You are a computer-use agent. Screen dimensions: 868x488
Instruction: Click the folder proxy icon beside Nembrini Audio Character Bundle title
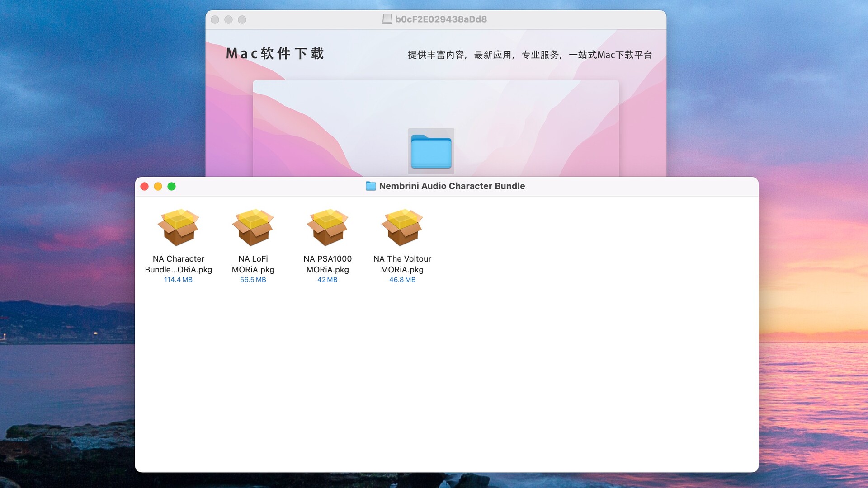click(x=371, y=186)
